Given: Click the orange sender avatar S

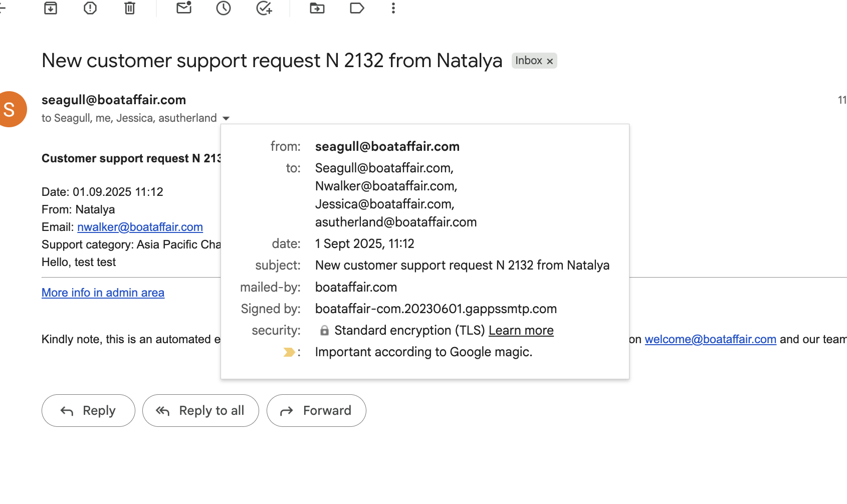Looking at the screenshot, I should click(x=10, y=109).
